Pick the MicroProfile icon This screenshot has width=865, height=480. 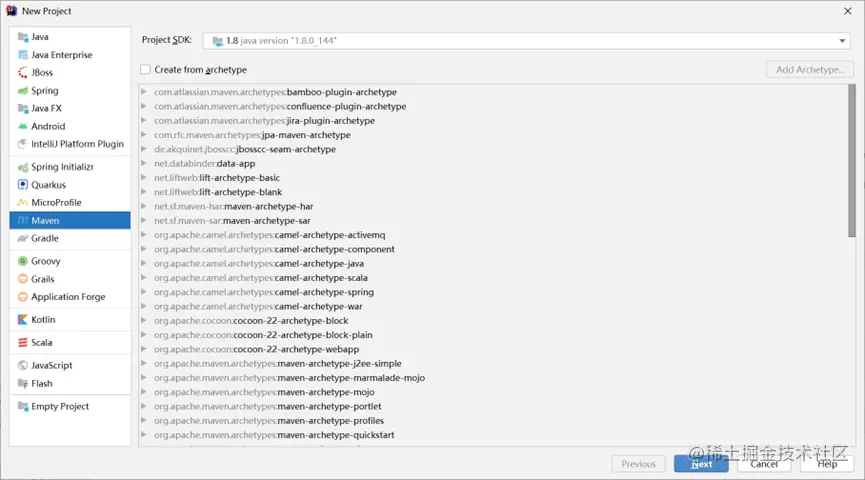(23, 202)
